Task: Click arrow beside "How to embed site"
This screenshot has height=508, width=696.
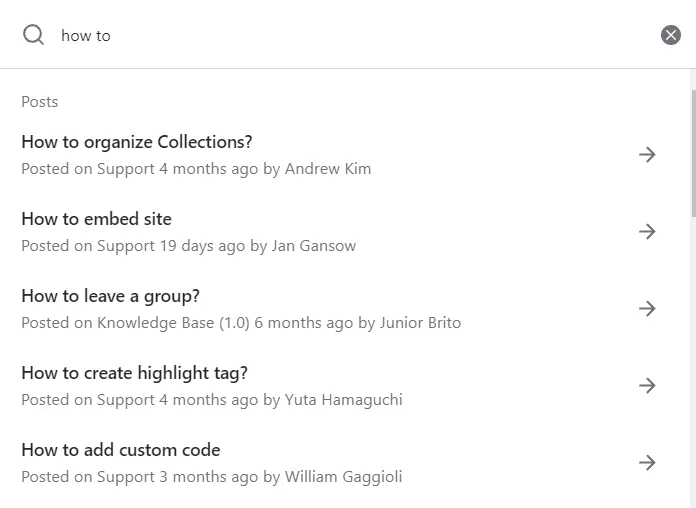Action: pos(647,231)
